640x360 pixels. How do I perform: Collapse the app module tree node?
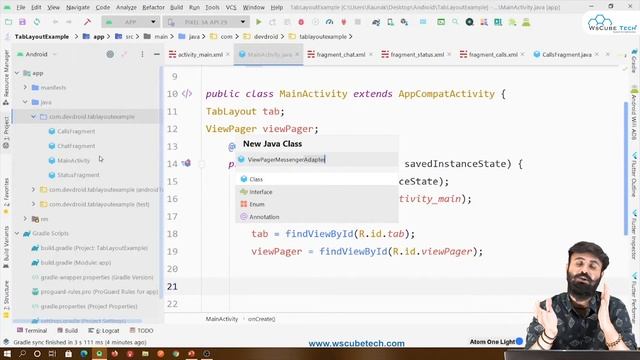(x=17, y=73)
